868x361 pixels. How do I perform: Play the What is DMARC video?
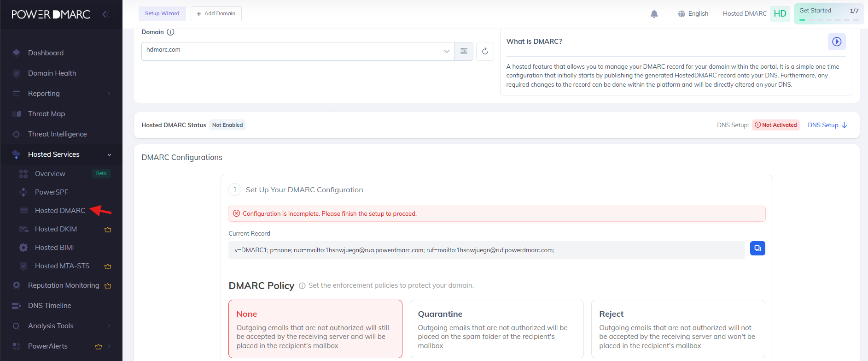837,41
